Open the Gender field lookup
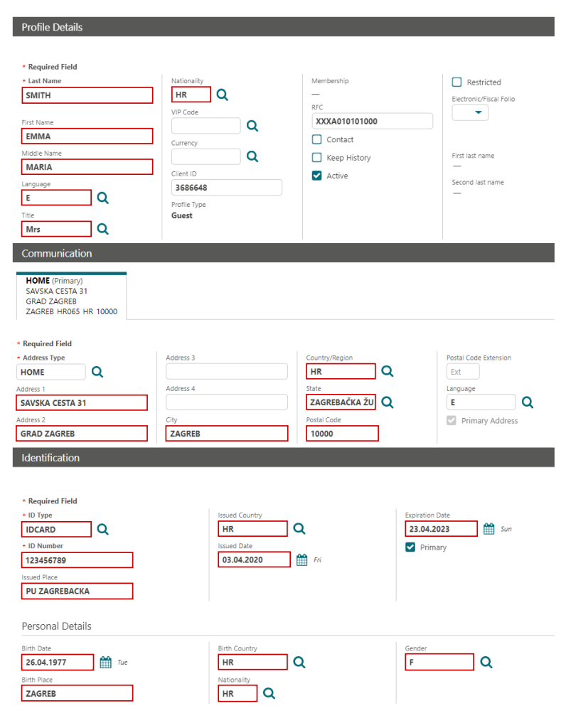Screen dimensions: 566x728 coord(486,662)
